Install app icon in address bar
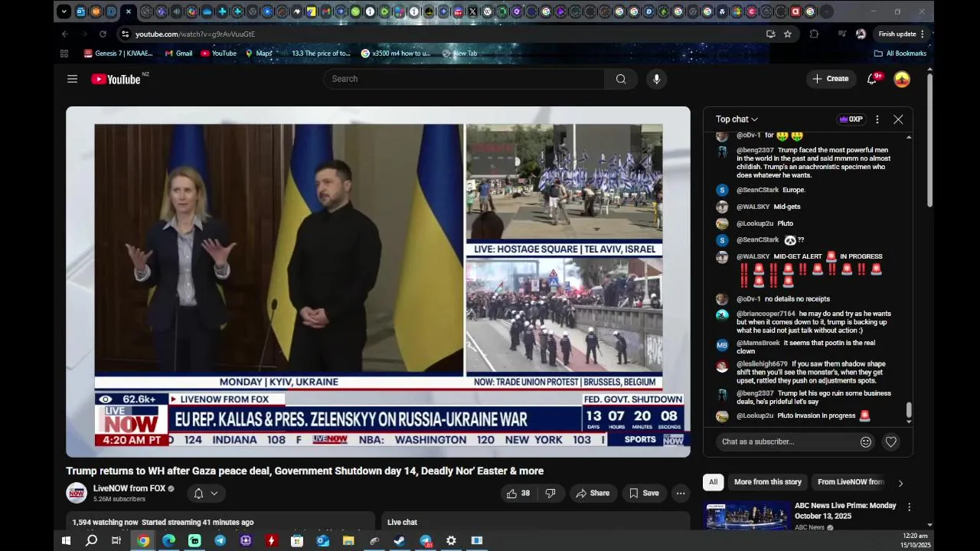Viewport: 980px width, 551px height. pos(770,34)
